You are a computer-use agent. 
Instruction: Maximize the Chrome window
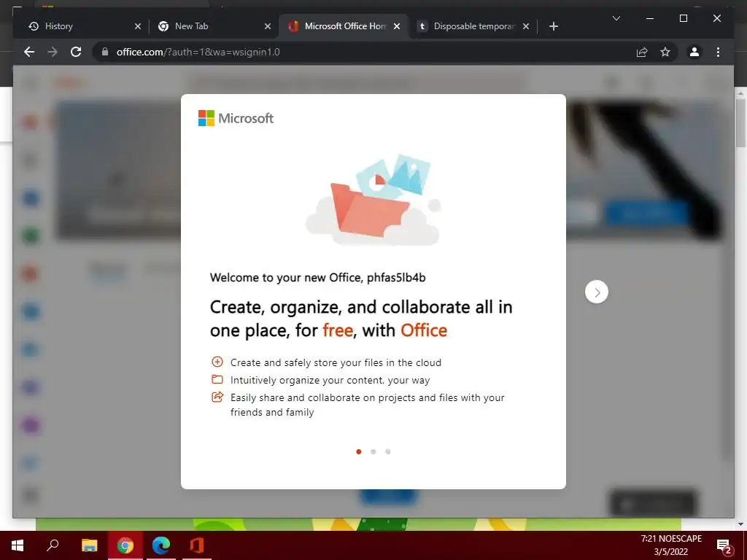coord(683,18)
